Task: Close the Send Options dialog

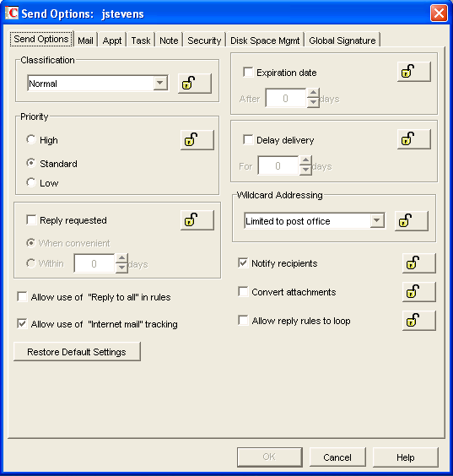Action: coord(439,14)
